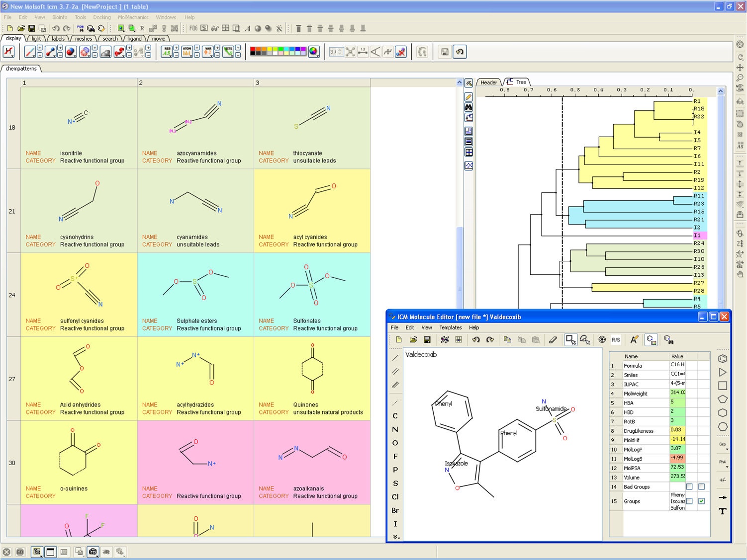Select the single bond tool in Molecule Editor
The height and width of the screenshot is (560, 747).
coord(395,358)
